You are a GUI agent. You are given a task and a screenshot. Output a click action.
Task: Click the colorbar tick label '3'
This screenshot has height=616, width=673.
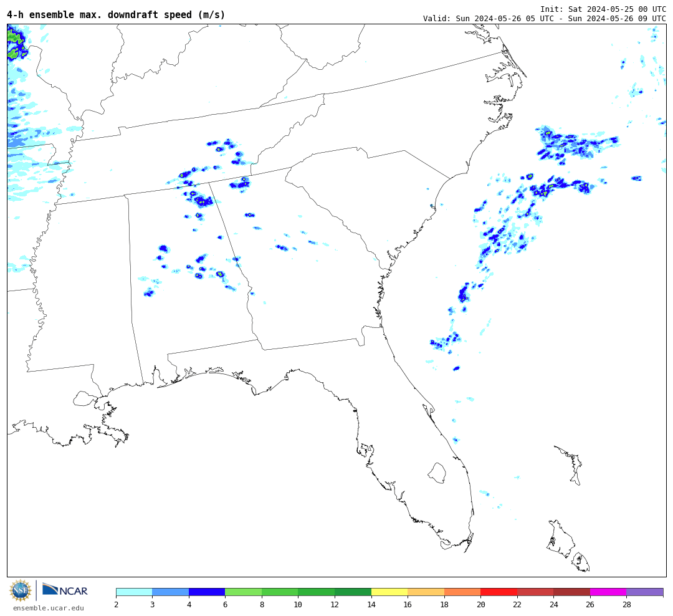tap(153, 604)
